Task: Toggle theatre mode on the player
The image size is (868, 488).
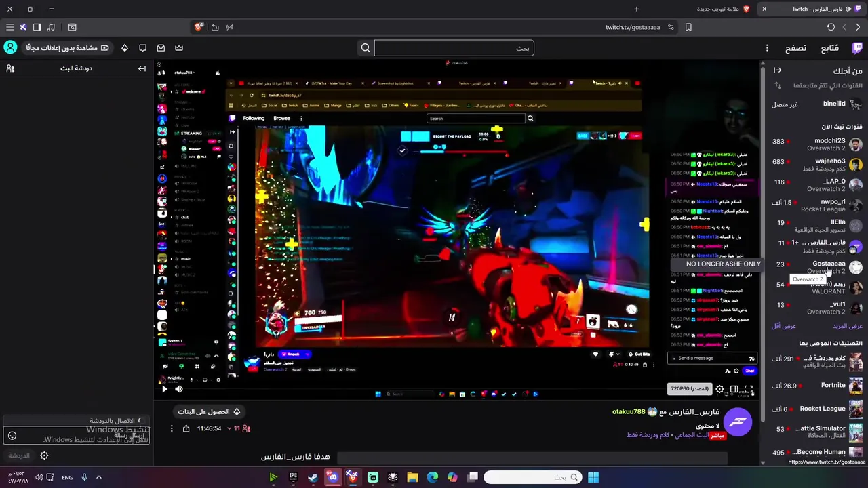Action: pyautogui.click(x=734, y=389)
